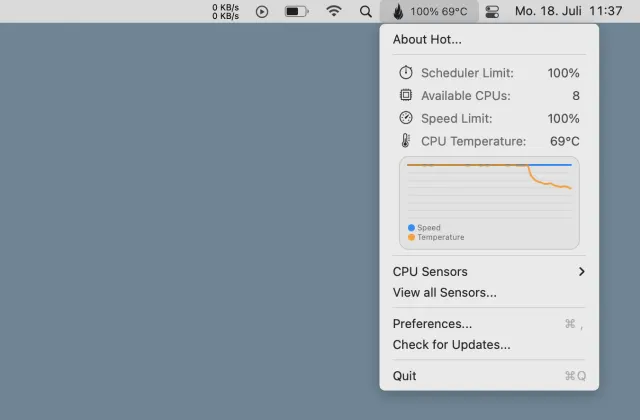The height and width of the screenshot is (420, 640).
Task: Open About Hot...
Action: click(427, 39)
